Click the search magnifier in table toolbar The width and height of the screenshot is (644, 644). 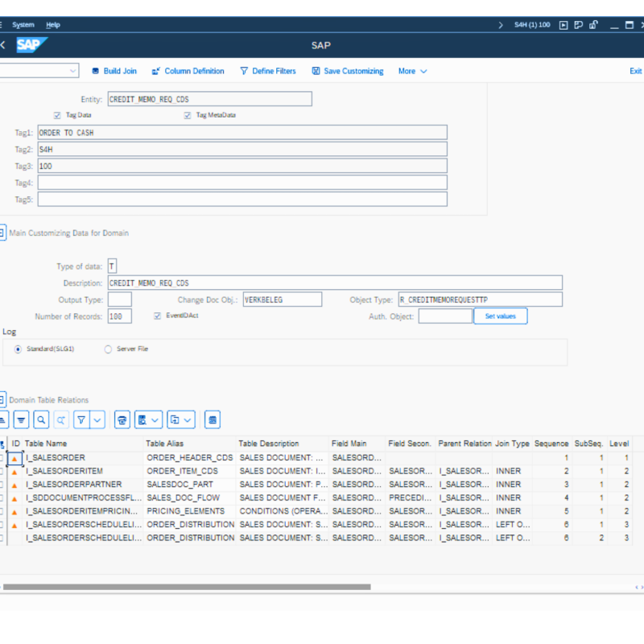40,419
